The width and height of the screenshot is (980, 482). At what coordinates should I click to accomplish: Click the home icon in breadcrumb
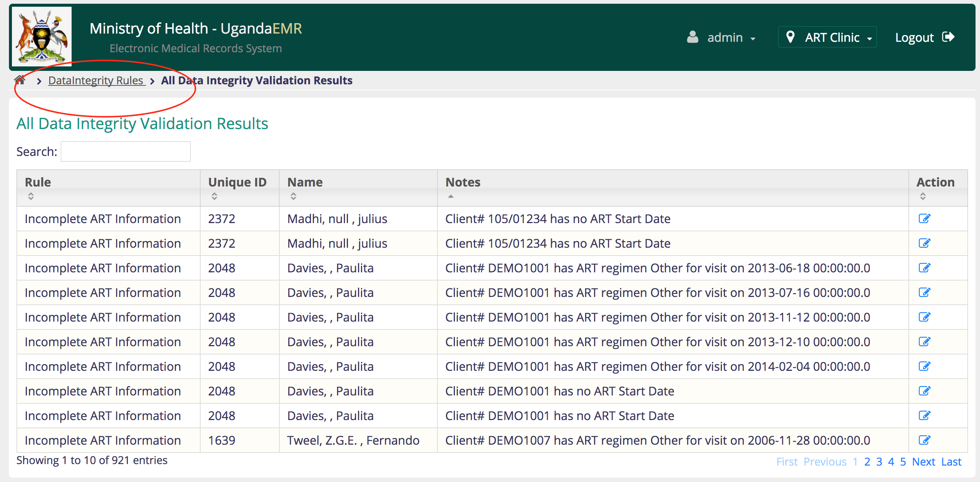20,80
